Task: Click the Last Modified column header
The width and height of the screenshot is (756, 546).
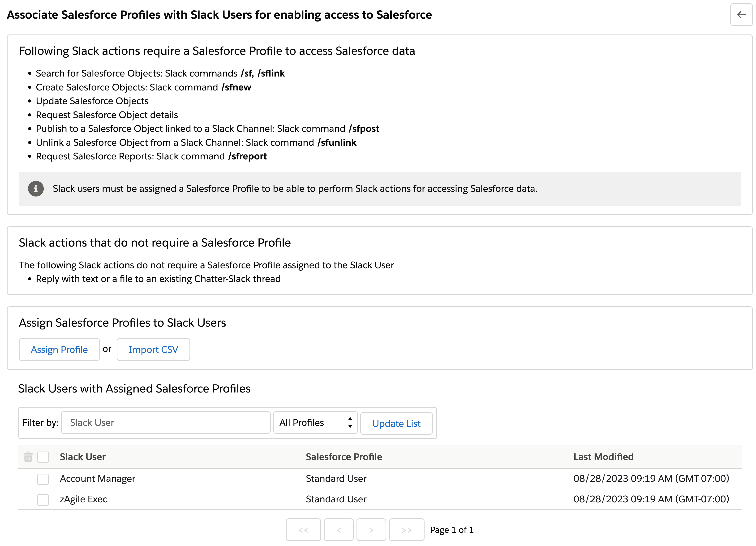Action: pos(603,457)
